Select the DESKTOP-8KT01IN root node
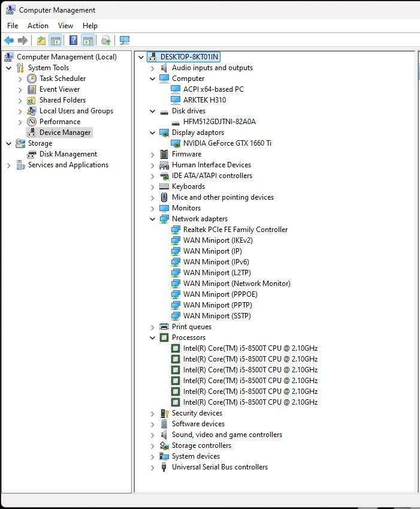This screenshot has height=509, width=420. point(189,57)
